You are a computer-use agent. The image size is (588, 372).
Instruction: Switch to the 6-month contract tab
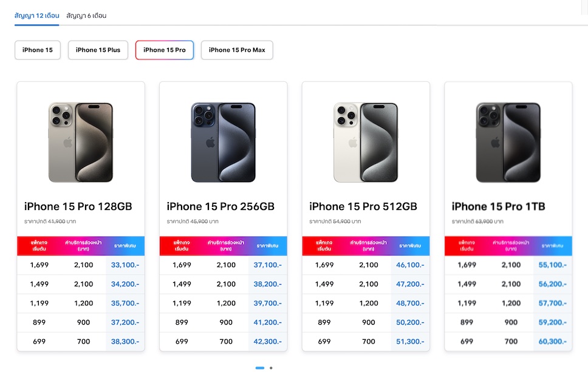point(86,15)
